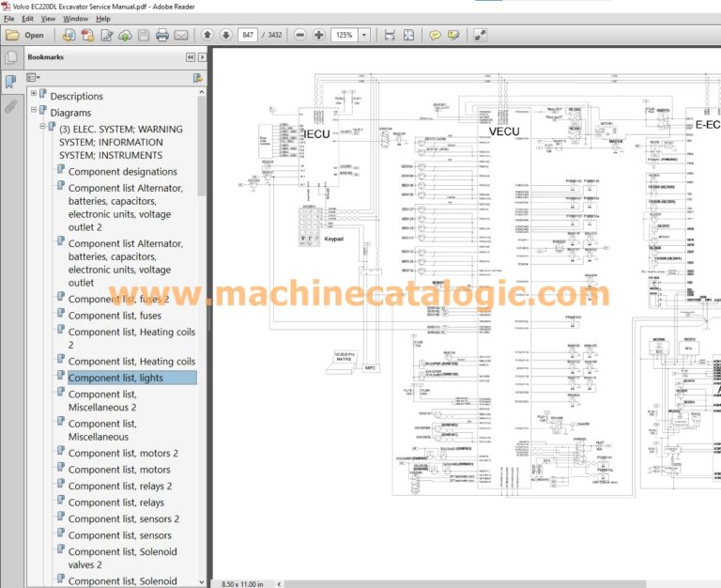Select the Descriptions bookmark

[76, 96]
